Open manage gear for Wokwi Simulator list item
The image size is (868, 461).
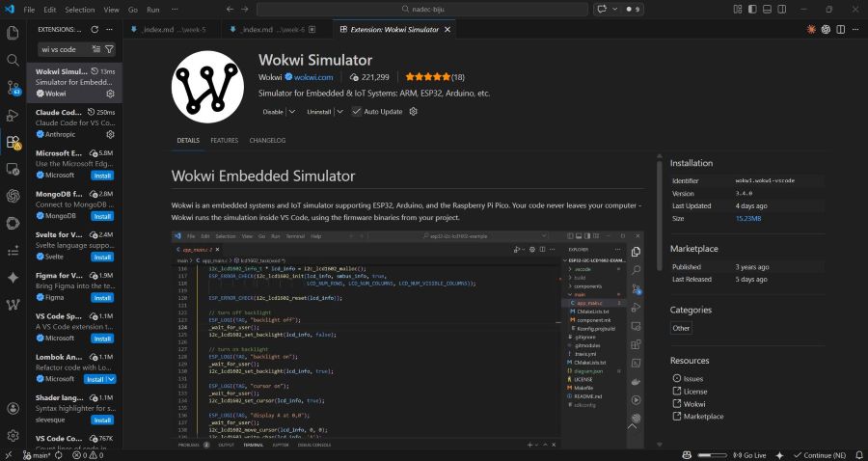click(110, 94)
